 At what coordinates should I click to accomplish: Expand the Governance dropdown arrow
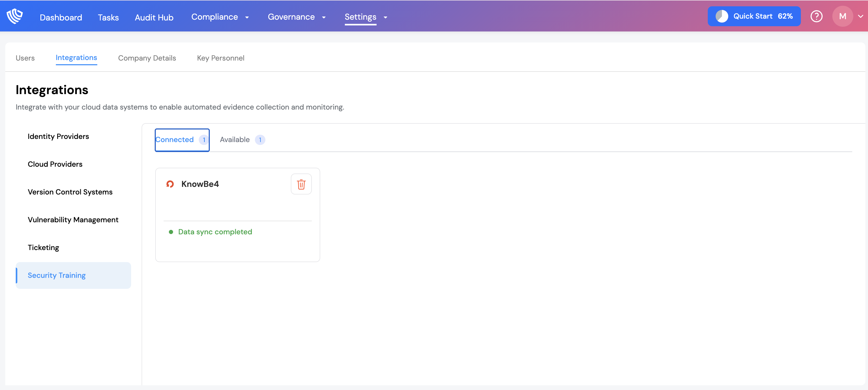coord(324,17)
